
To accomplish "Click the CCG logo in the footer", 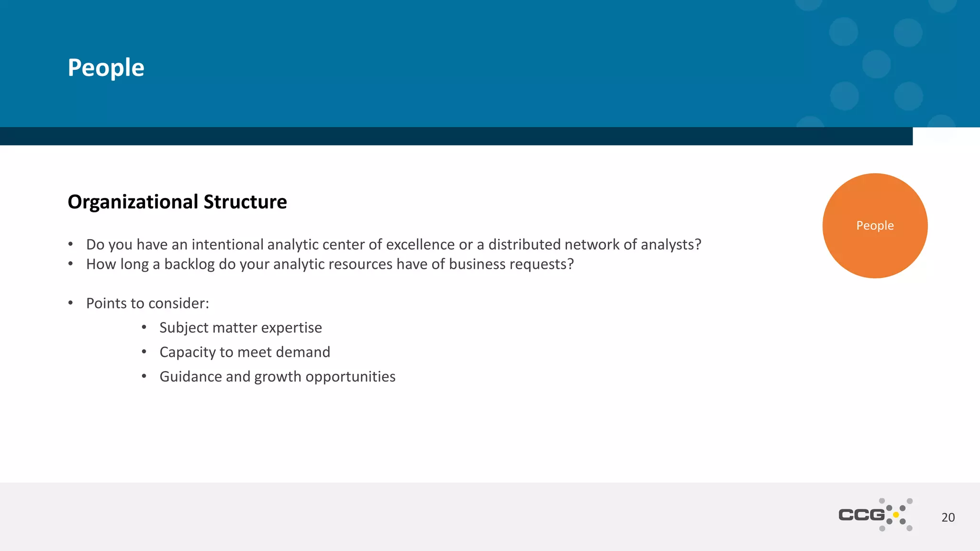I will coord(862,515).
